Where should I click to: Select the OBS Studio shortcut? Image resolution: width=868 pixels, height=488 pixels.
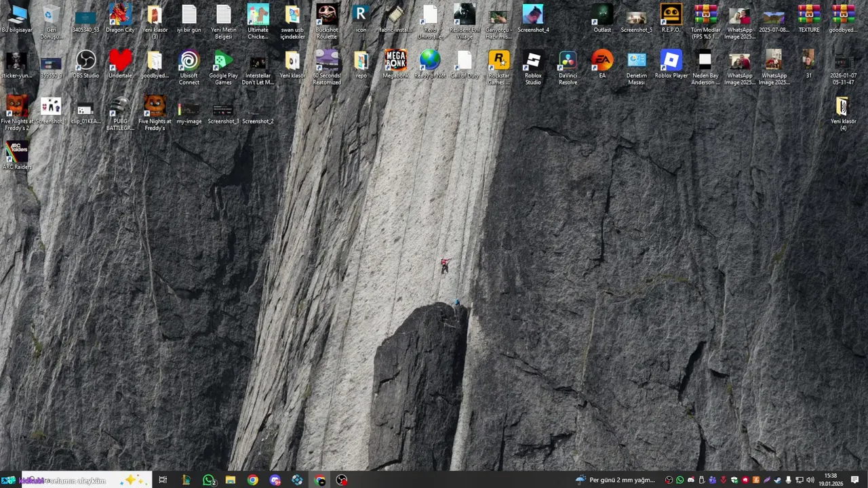click(x=86, y=64)
